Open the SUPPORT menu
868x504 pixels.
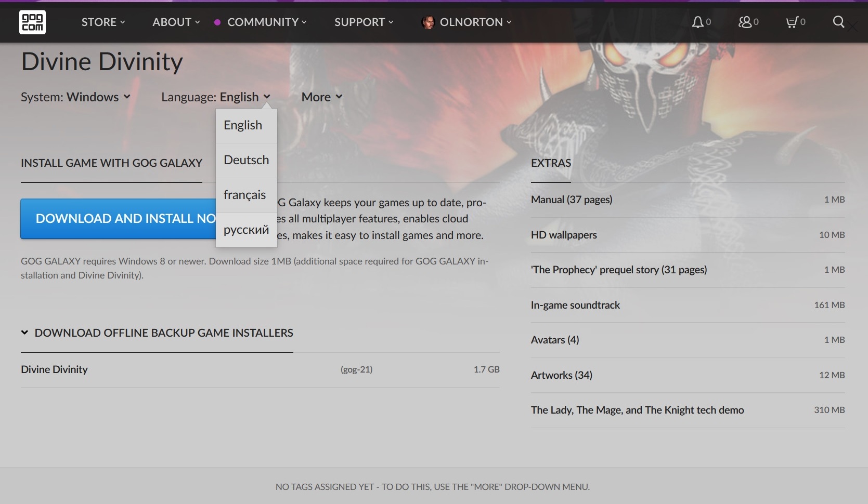pos(364,22)
